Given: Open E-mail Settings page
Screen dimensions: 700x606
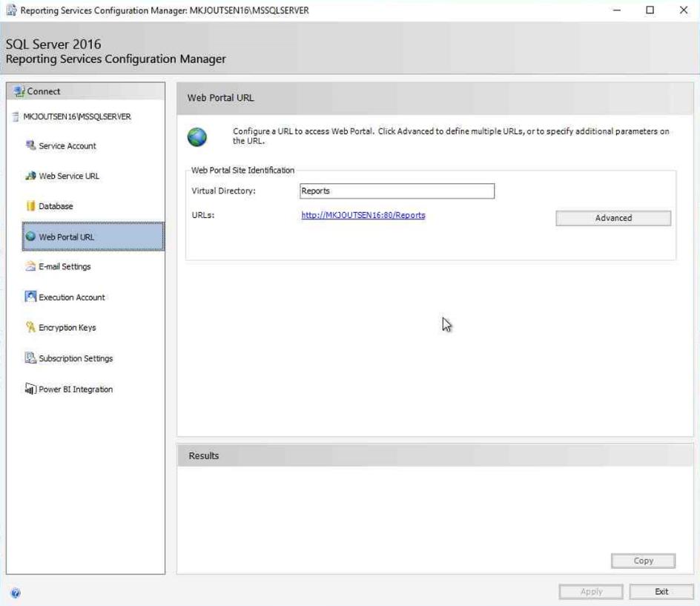Looking at the screenshot, I should (65, 266).
